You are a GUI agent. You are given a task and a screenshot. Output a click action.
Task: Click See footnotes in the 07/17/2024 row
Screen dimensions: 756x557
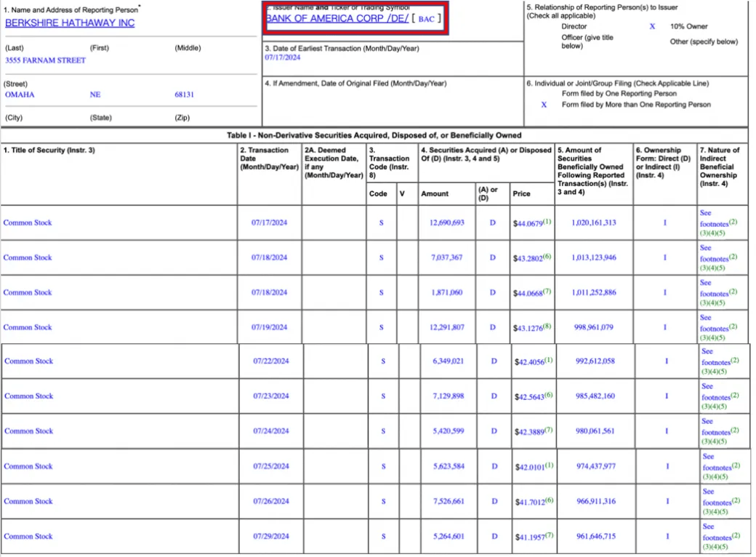point(714,224)
